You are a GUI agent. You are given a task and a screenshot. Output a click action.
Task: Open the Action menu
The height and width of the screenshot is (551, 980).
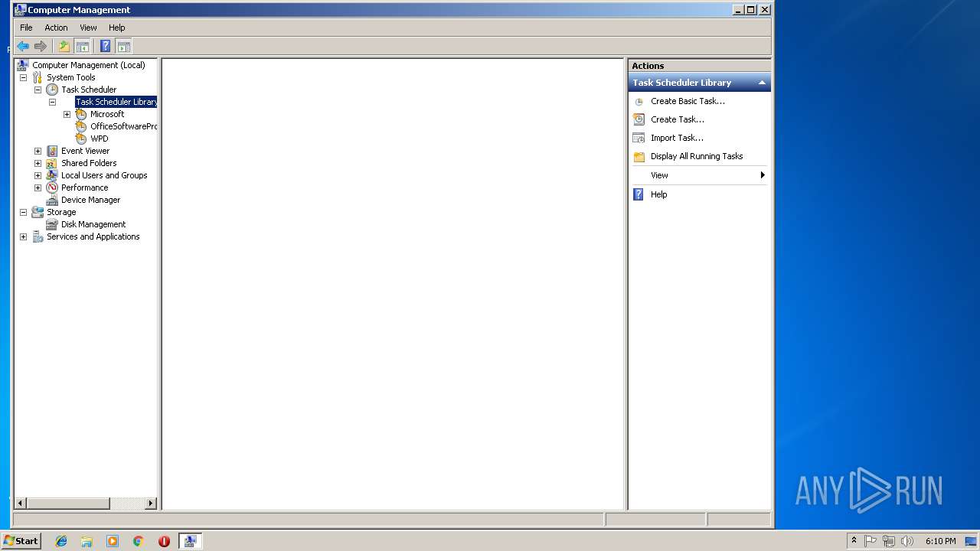coord(56,28)
